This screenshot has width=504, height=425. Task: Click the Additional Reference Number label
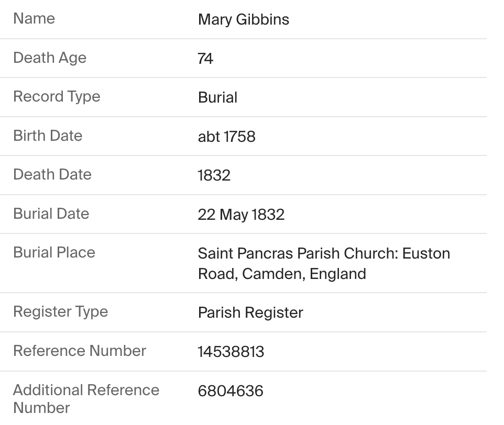86,399
